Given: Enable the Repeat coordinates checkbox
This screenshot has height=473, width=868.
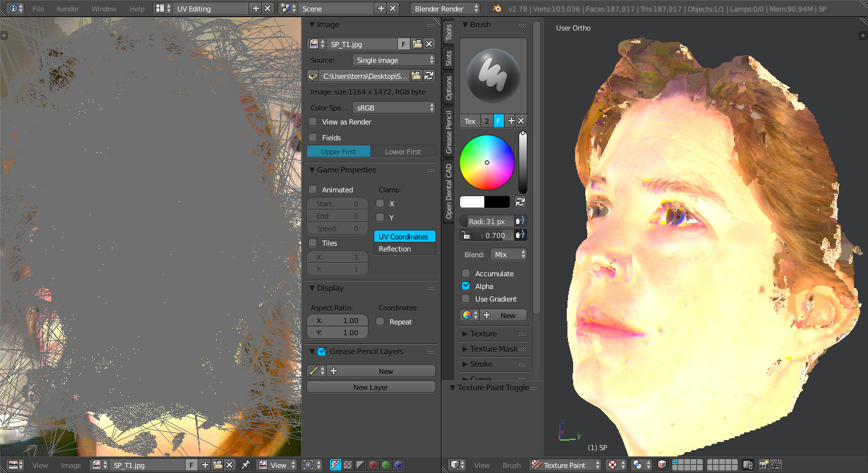Looking at the screenshot, I should pyautogui.click(x=380, y=321).
